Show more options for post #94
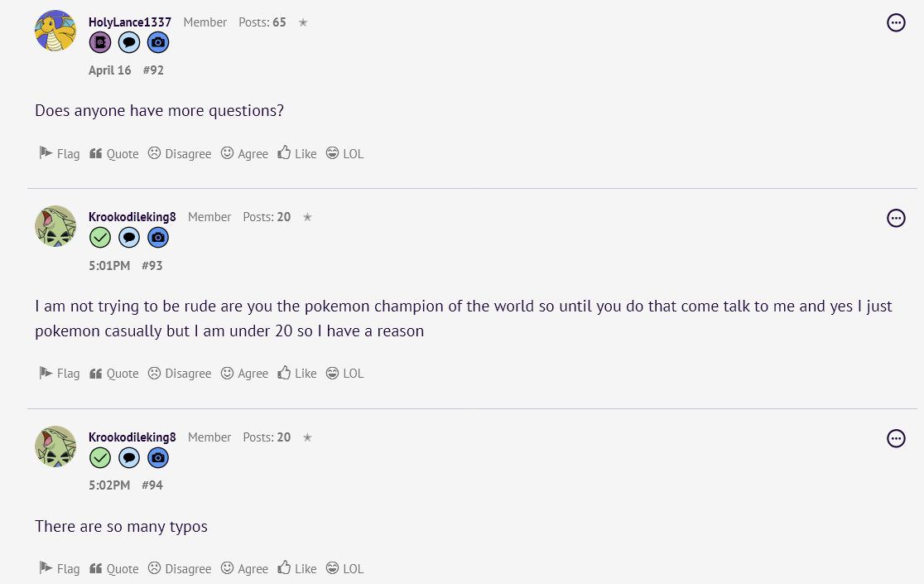Screen dimensions: 924x584 coord(896,438)
